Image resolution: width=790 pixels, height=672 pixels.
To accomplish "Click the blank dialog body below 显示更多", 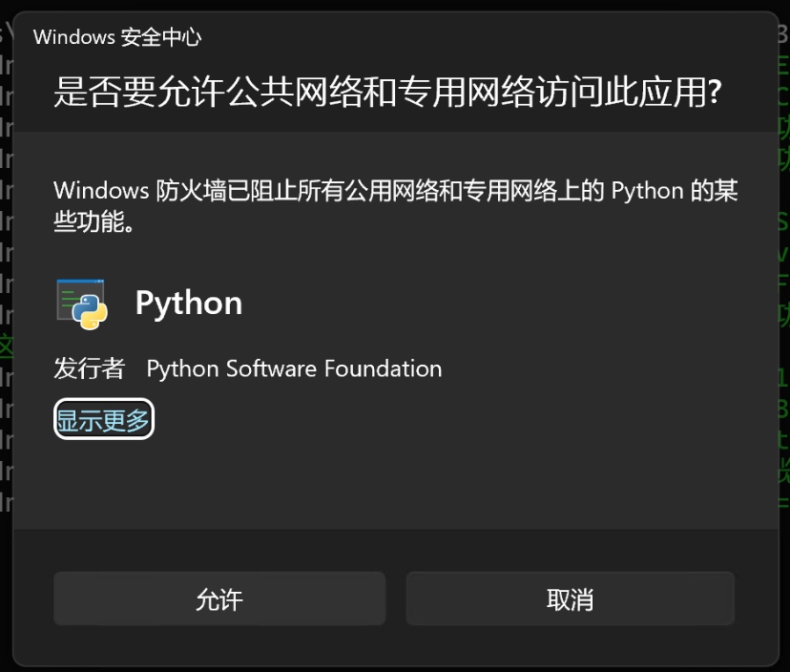I will pos(396,484).
